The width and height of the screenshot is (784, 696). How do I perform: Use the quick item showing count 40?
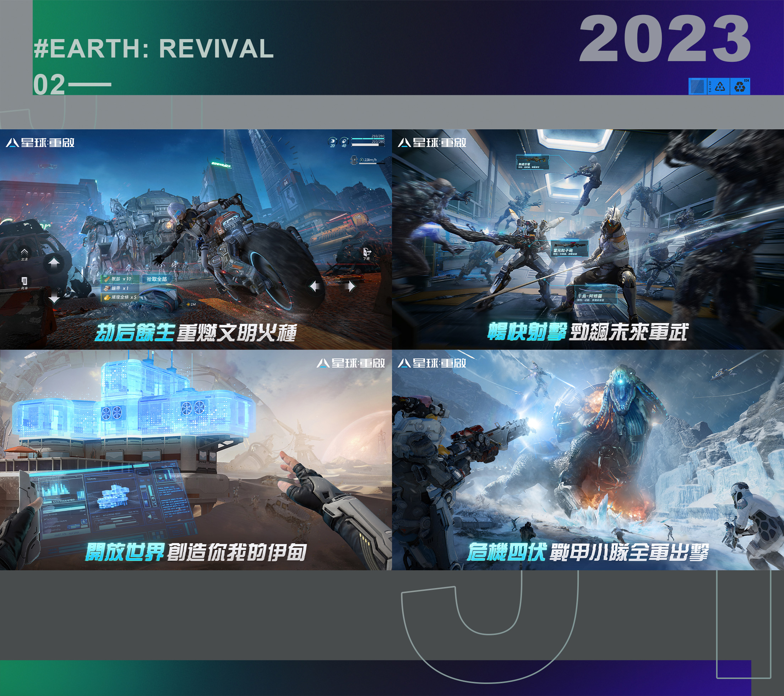tap(344, 142)
